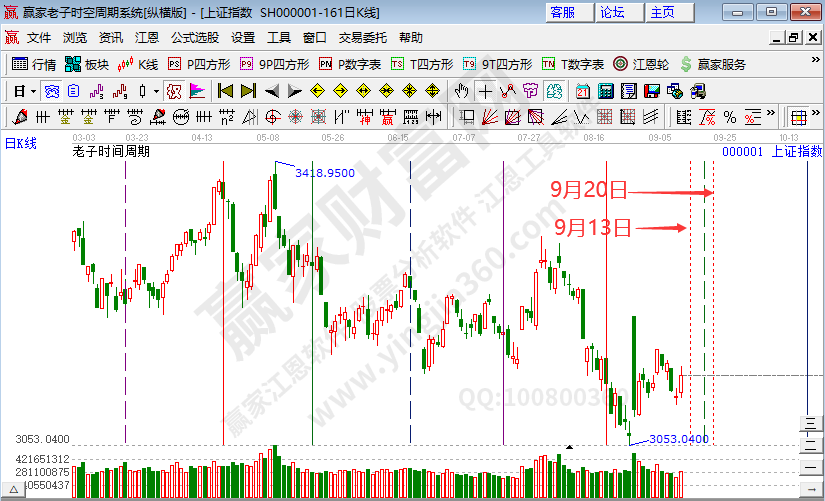Click the calendar icon showing 21
Viewport: 825px width, 501px height.
[582, 91]
